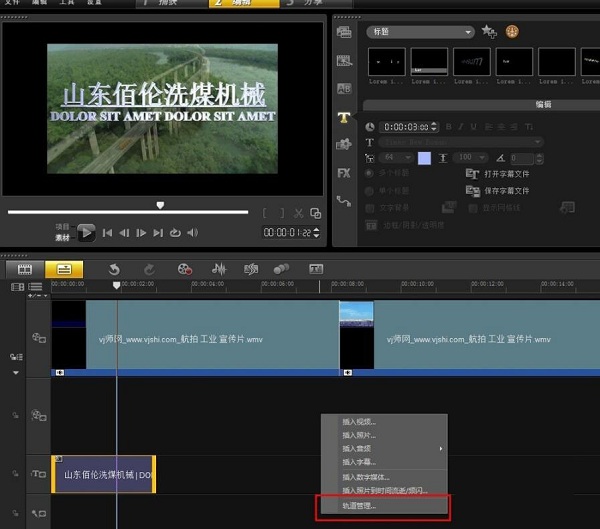This screenshot has width=600, height=529.
Task: Open the Graphic library icon
Action: point(344,145)
